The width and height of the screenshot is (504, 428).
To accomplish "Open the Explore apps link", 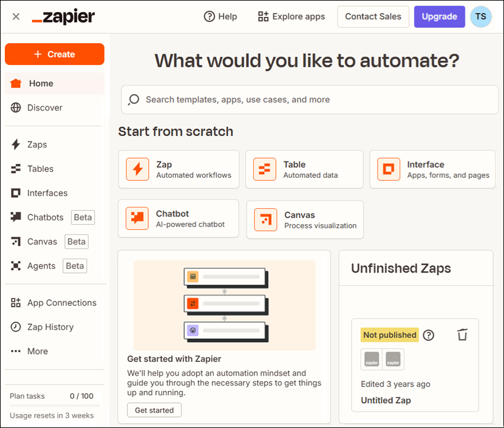I will pyautogui.click(x=291, y=16).
